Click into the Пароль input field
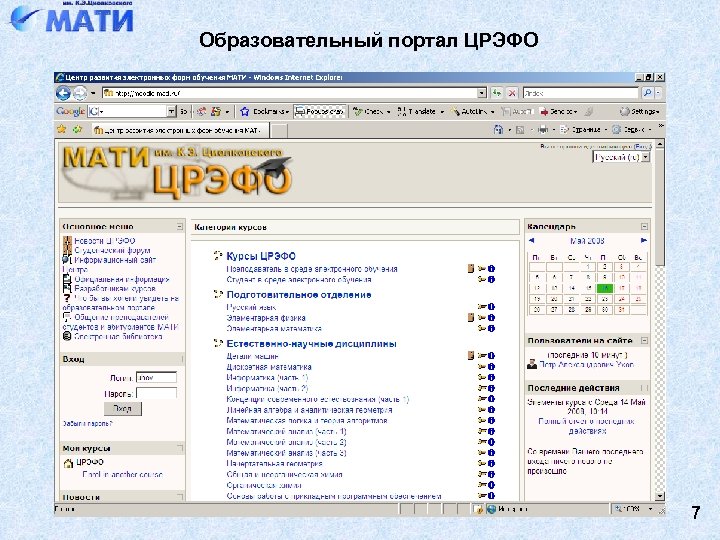The image size is (720, 540). (157, 393)
